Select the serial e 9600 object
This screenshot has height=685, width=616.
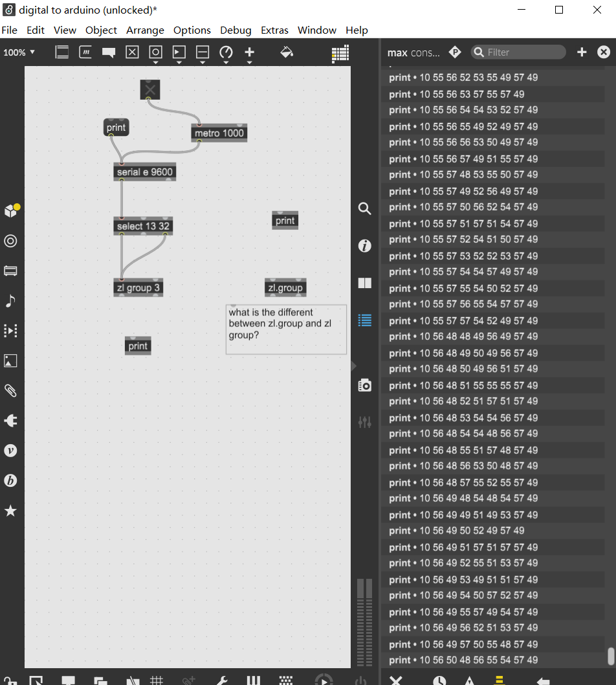[144, 172]
